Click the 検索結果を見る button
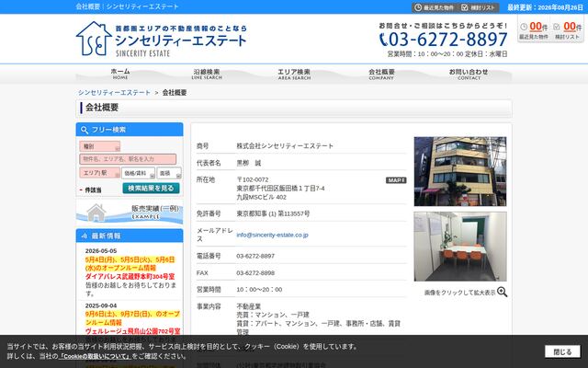 coord(151,188)
